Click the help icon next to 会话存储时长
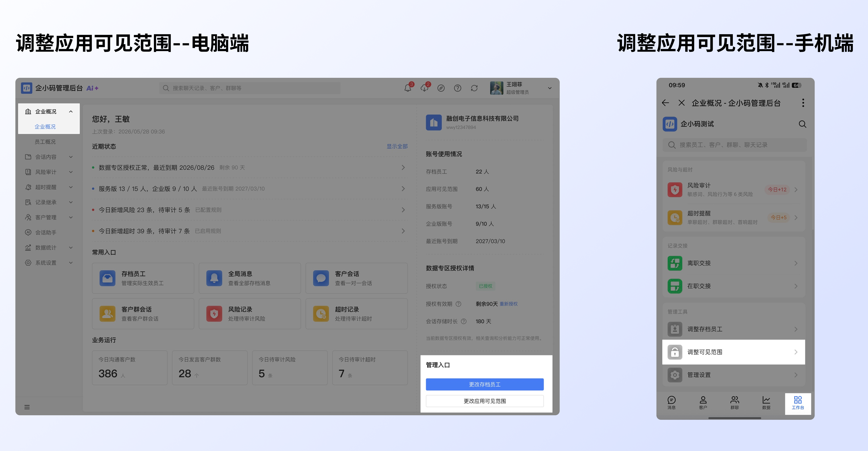This screenshot has height=451, width=868. [x=464, y=321]
